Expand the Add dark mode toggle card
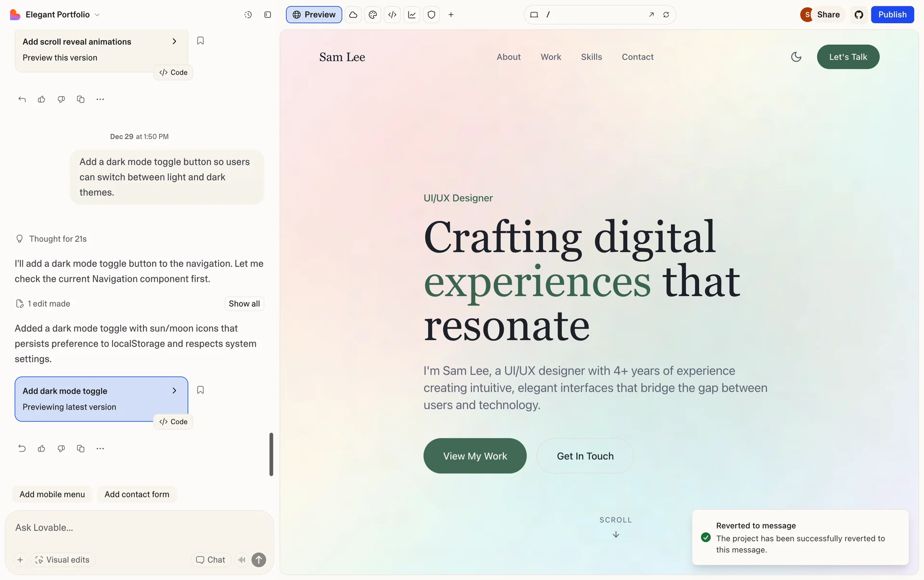 [x=174, y=391]
